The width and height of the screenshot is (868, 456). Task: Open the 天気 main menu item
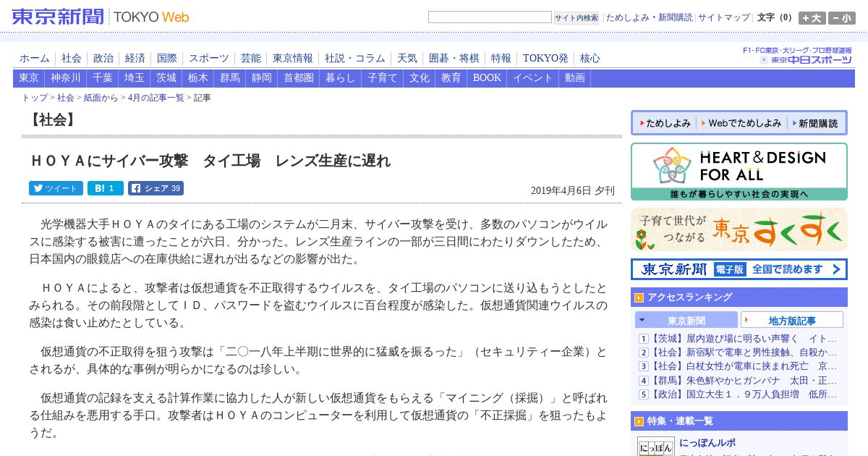coord(407,59)
